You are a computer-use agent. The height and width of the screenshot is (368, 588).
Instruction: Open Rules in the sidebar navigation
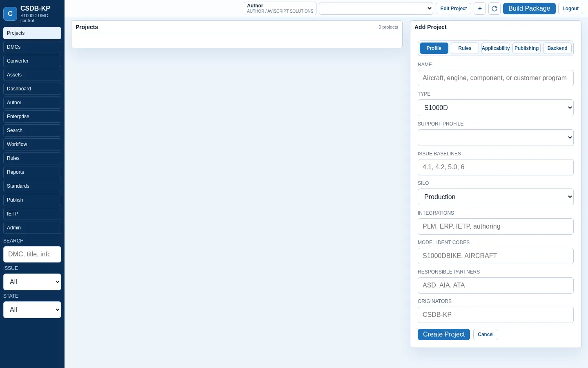32,158
